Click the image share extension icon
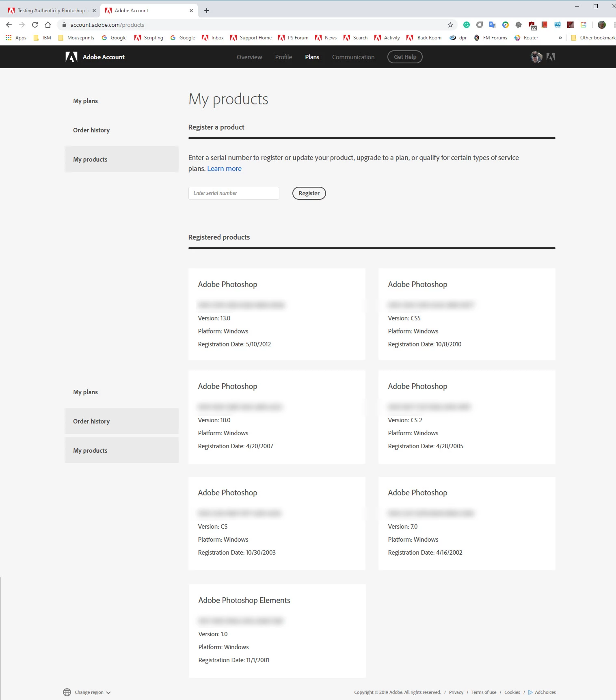Viewport: 616px width, 700px height. 584,25
